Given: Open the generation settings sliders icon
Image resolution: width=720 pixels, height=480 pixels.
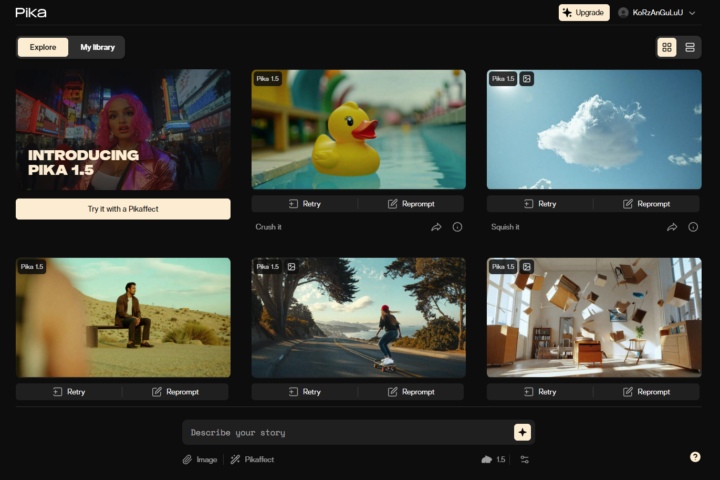Looking at the screenshot, I should click(524, 459).
